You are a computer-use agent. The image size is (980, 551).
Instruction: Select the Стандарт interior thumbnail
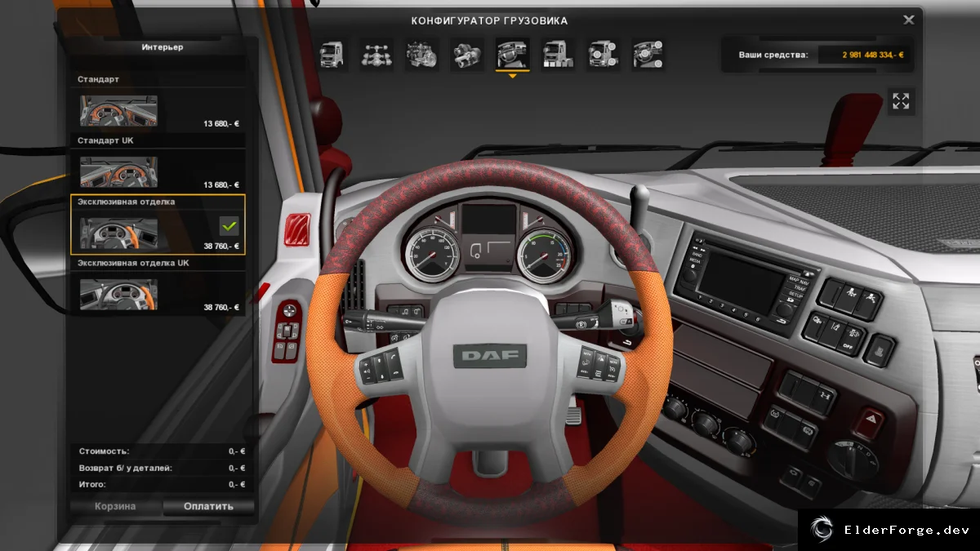click(x=119, y=110)
